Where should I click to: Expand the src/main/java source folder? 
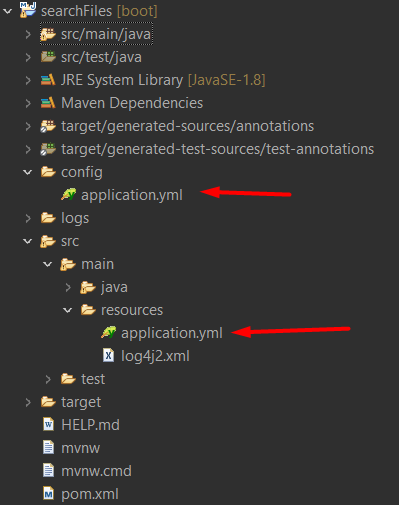[28, 34]
